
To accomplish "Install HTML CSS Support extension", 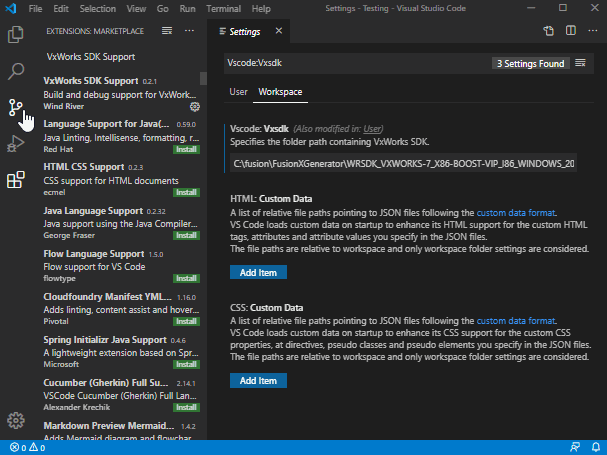I will (186, 192).
